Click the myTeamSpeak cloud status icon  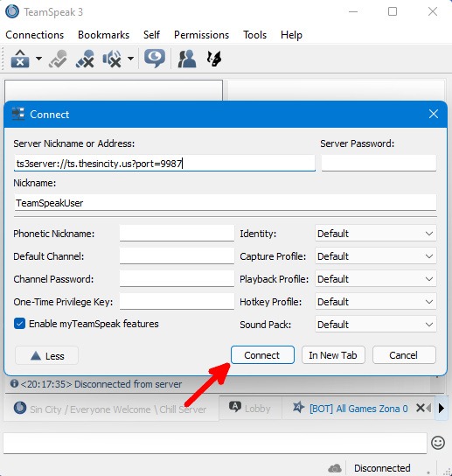335,468
